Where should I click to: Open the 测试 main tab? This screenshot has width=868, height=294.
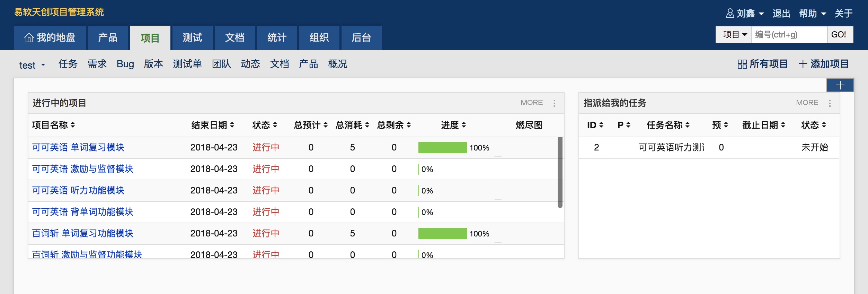(192, 38)
